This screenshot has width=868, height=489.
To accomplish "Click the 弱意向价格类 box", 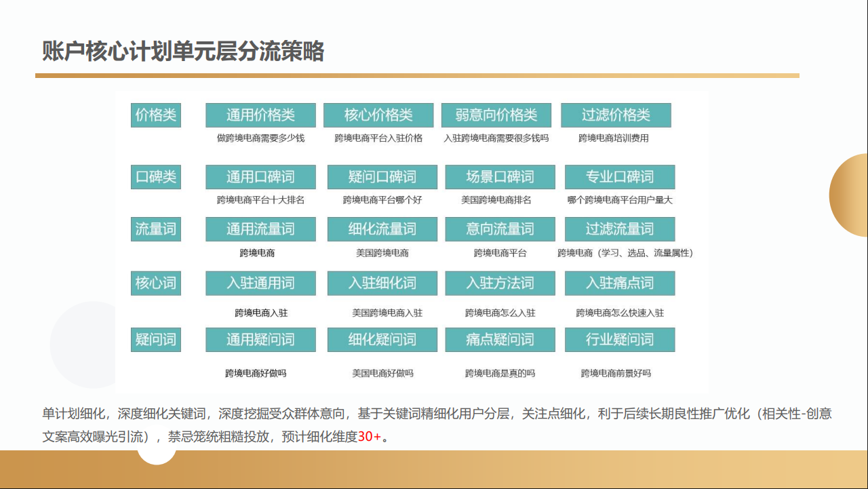I will pyautogui.click(x=496, y=115).
